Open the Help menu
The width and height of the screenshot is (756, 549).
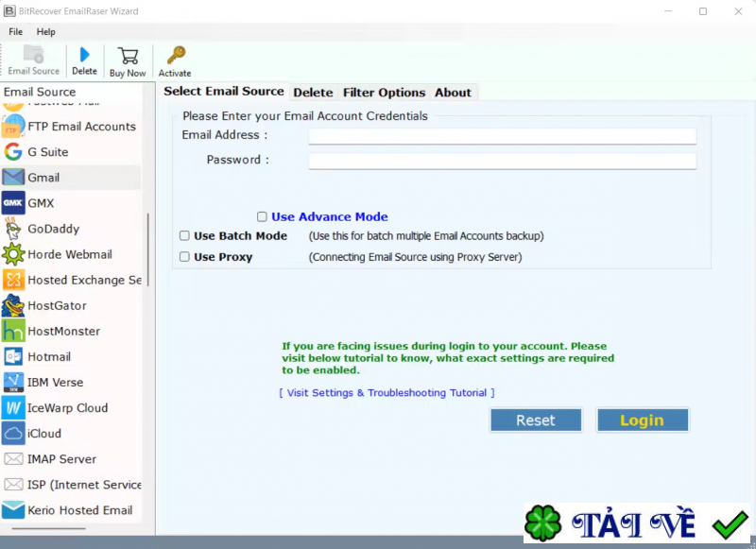pos(45,32)
